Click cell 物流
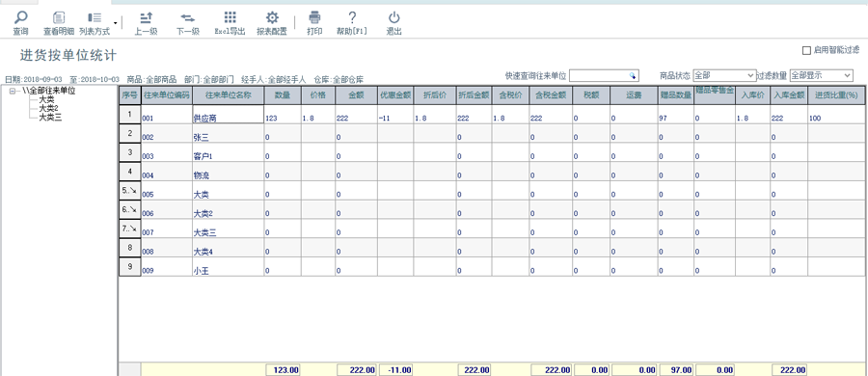 point(228,171)
